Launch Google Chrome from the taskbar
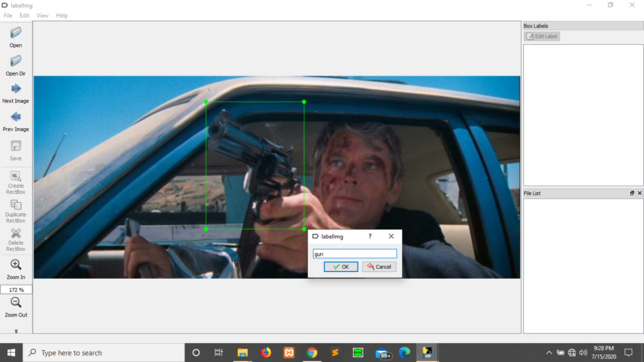644x362 pixels. pos(312,353)
